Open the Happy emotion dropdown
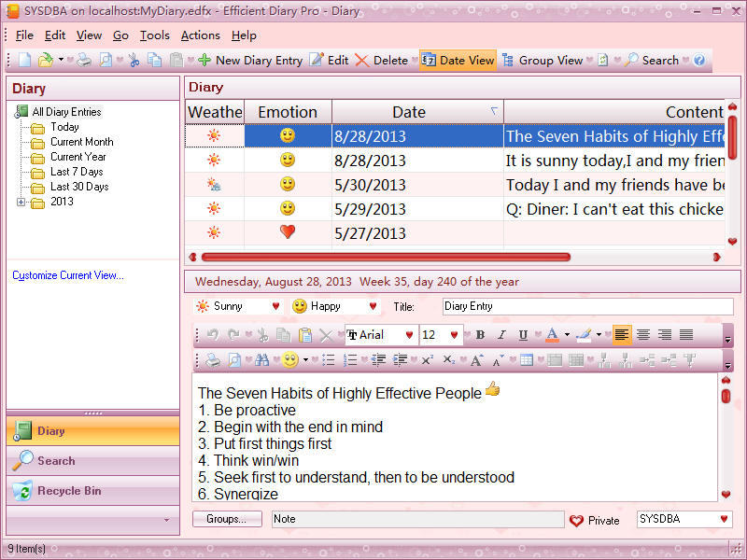 pos(373,306)
